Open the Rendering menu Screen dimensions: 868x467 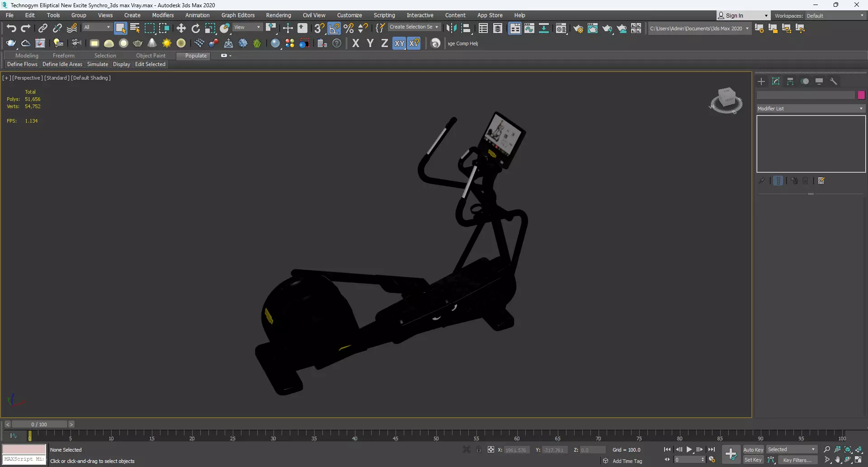pos(278,15)
